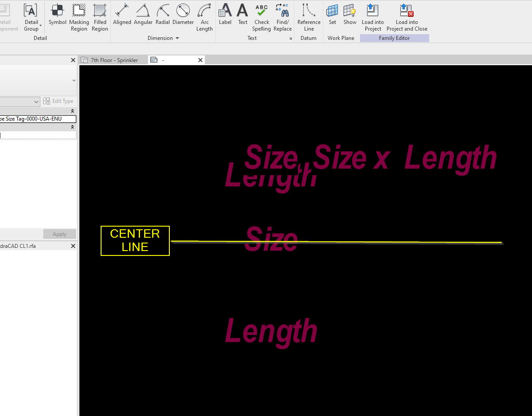The width and height of the screenshot is (532, 416).
Task: Click inside the Pipe Size Tag name field
Action: click(38, 118)
